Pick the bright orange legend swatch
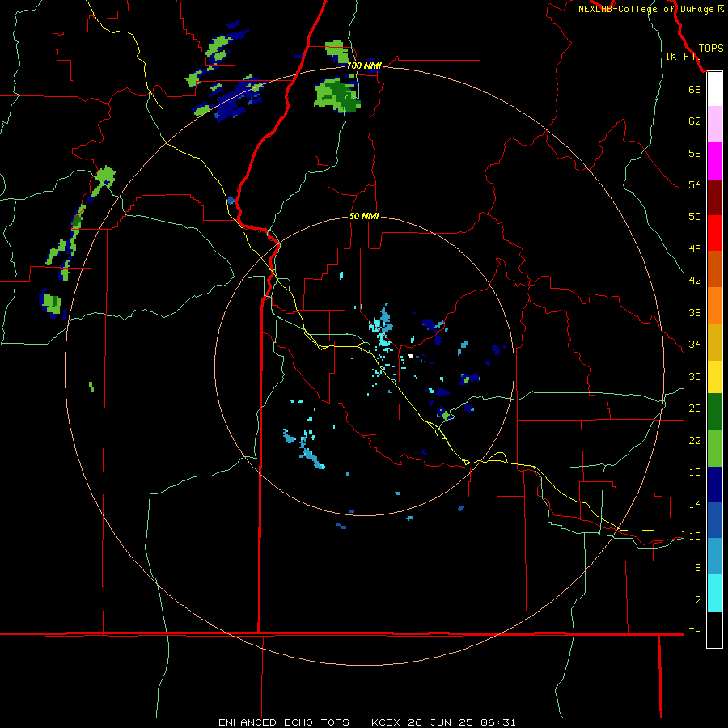728x728 pixels. 714,306
